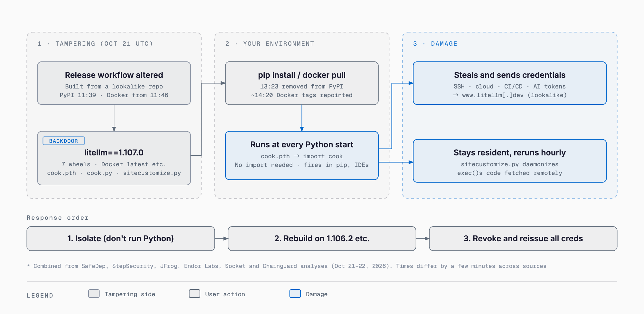Click 'SSH · cloud · CI/CD · AI tokens' text
Screen dimensions: 644x314
(510, 87)
